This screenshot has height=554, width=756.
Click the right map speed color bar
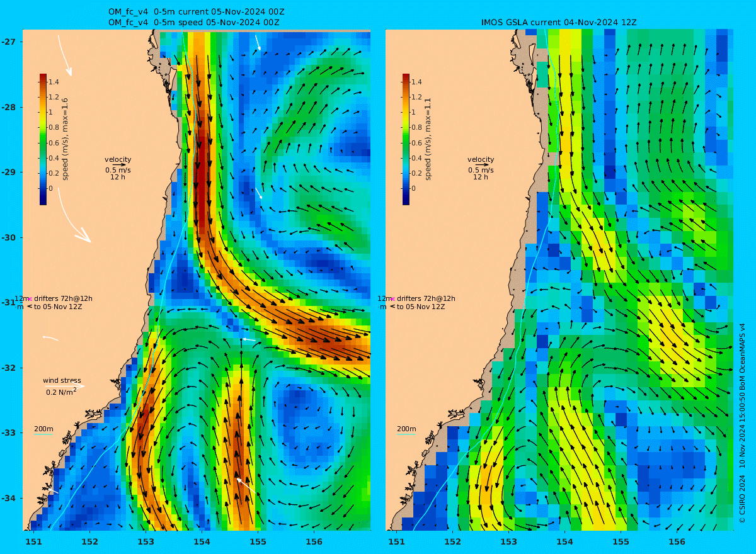point(406,139)
